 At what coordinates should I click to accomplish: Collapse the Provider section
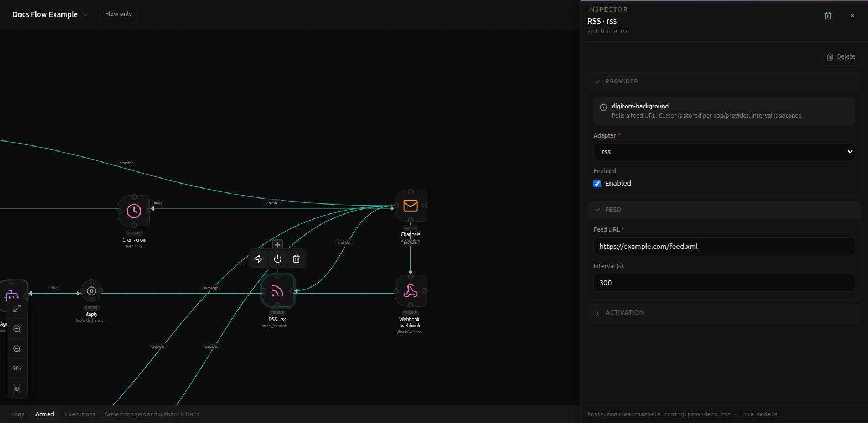[x=724, y=81]
